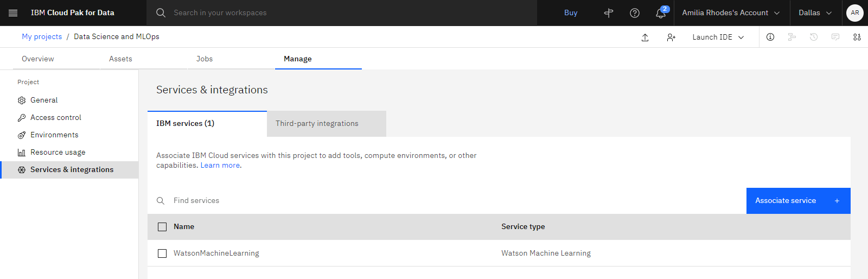The height and width of the screenshot is (279, 868).
Task: Follow the Learn more link
Action: pos(220,166)
